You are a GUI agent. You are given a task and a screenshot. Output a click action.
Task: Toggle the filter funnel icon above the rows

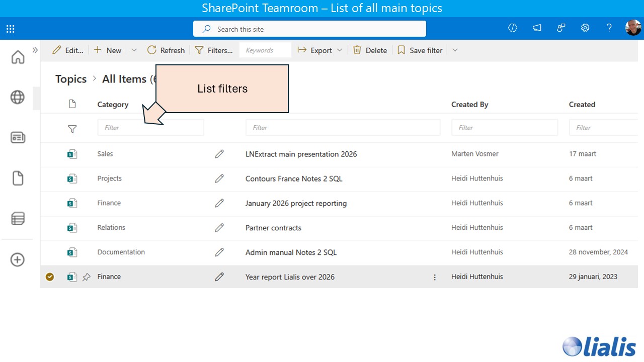coord(72,129)
